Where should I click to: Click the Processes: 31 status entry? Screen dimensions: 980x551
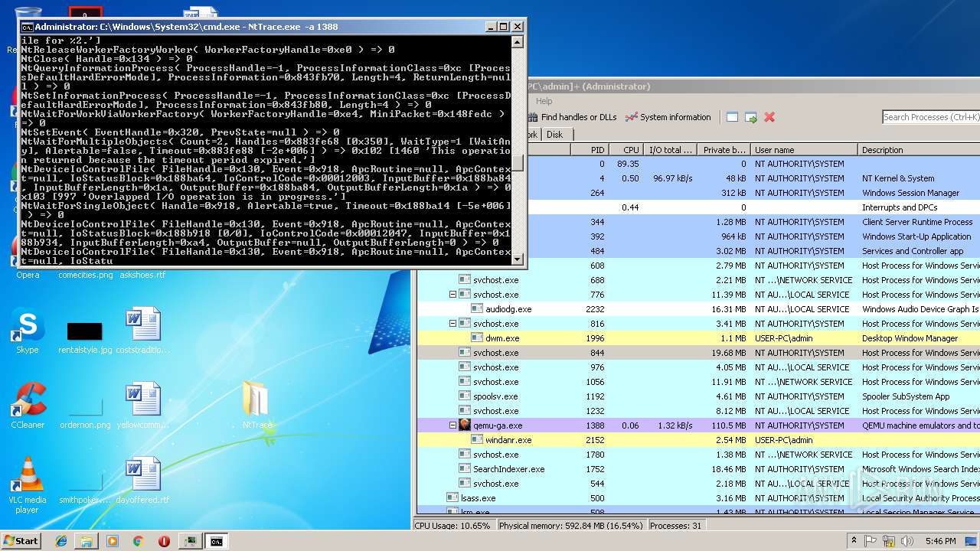pos(675,526)
